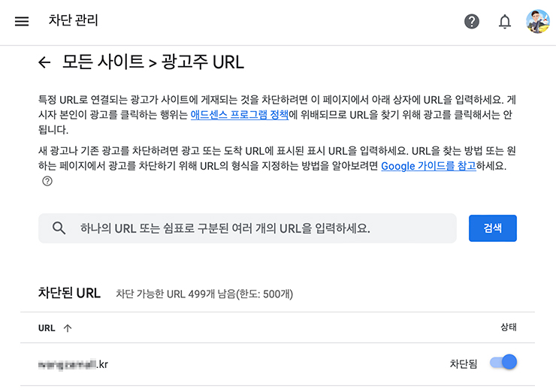Open the help question mark icon in header
Image resolution: width=556 pixels, height=392 pixels.
[472, 21]
